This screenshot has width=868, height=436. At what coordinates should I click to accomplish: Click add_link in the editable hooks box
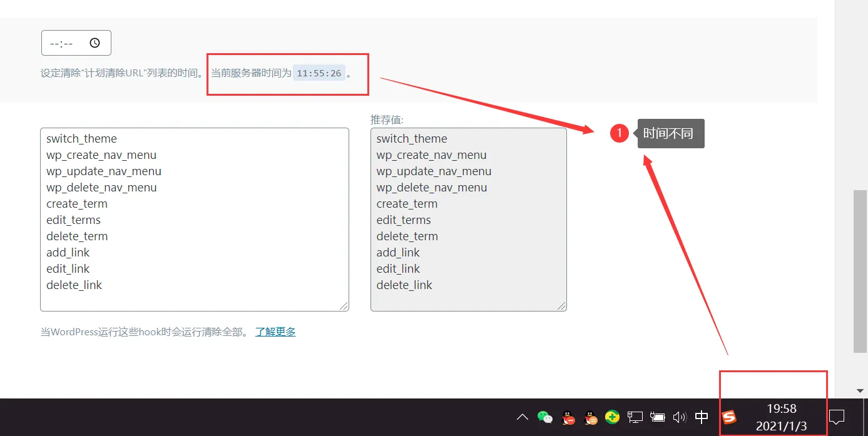[68, 253]
